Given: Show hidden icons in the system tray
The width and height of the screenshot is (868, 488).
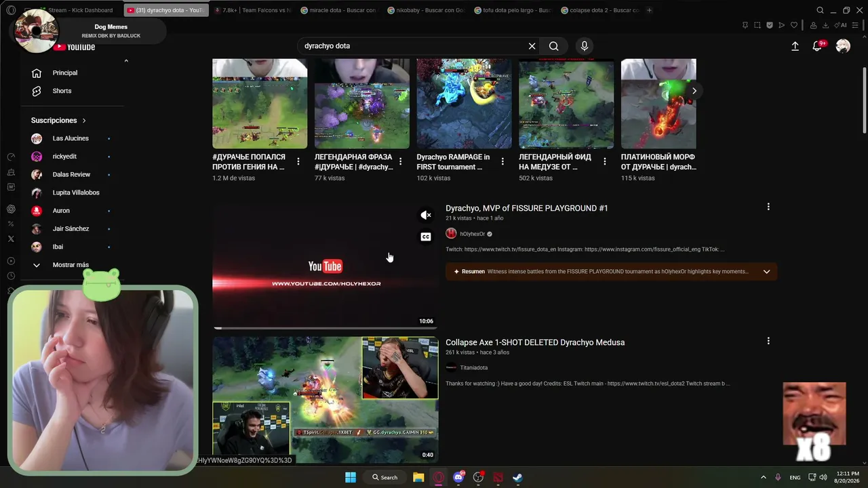Looking at the screenshot, I should (763, 477).
